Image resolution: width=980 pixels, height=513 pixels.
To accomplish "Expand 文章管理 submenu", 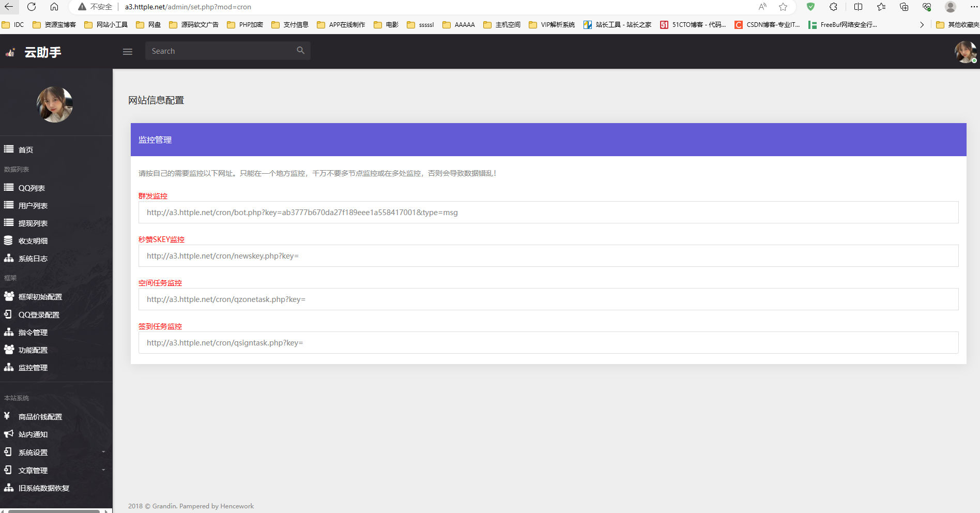I will click(x=56, y=470).
